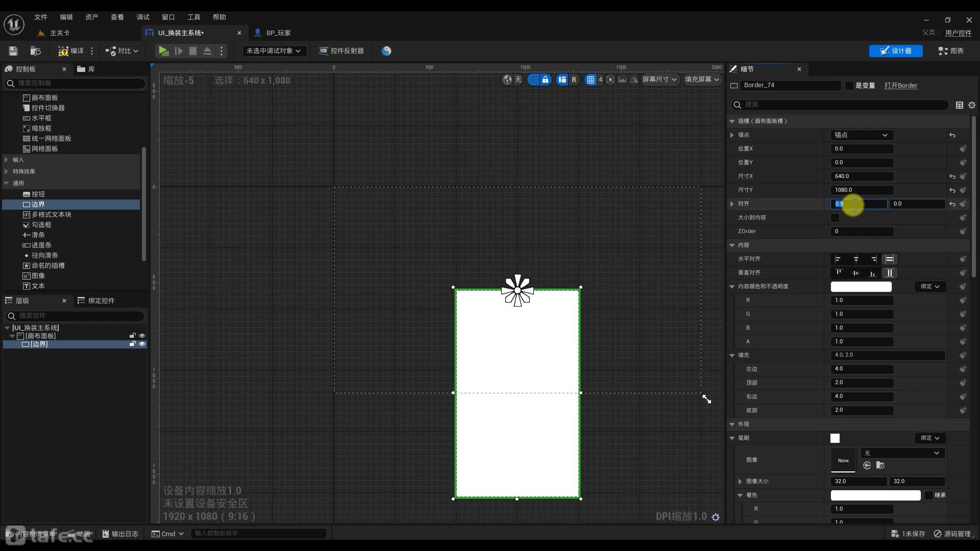Compile the widget blueprint
The height and width of the screenshot is (551, 980).
[x=70, y=51]
